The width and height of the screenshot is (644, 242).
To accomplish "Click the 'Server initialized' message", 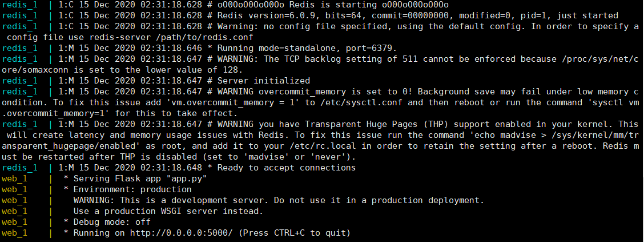I will coord(264,81).
